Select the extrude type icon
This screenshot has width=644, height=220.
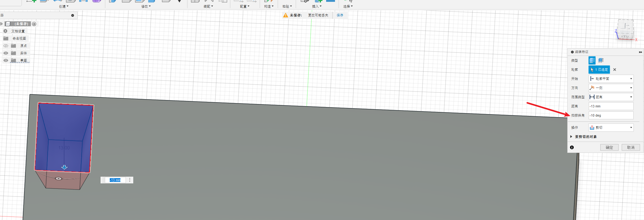[x=592, y=60]
